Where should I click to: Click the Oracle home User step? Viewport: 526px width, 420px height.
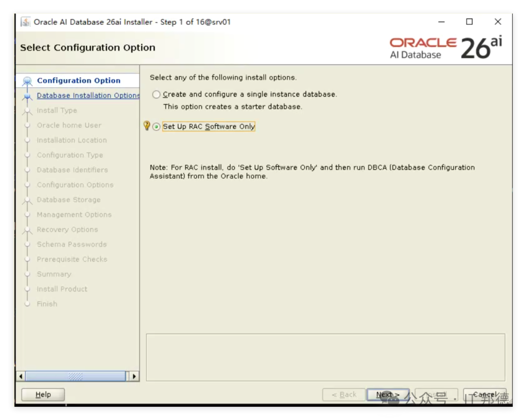click(x=69, y=126)
